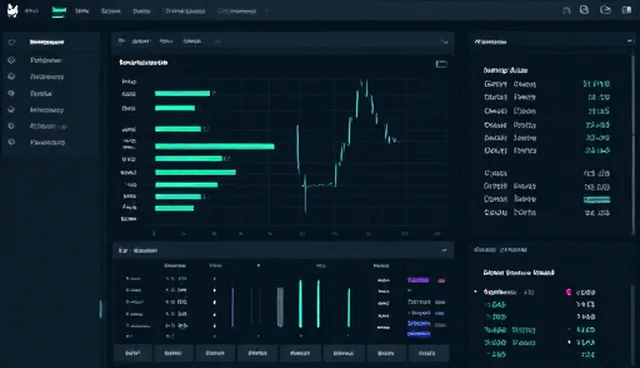
Task: Select the second text tab in the chart toolbar
Action: point(166,41)
